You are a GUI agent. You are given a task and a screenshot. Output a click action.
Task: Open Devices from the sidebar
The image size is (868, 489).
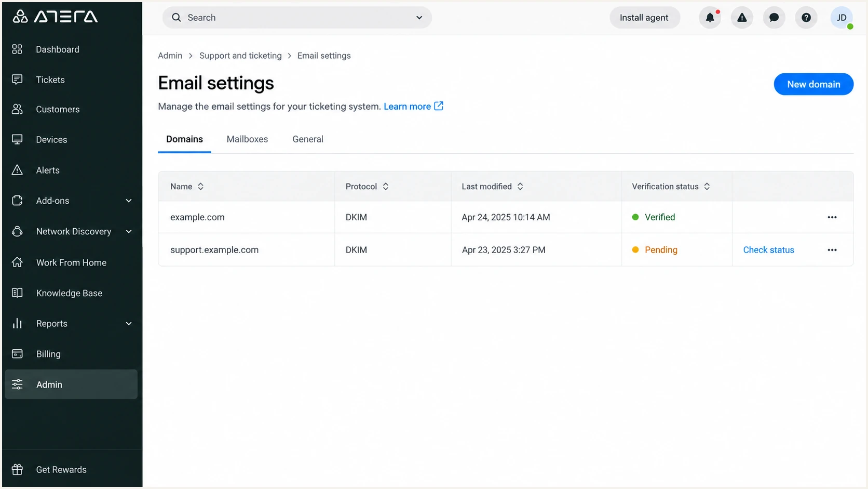[71, 139]
